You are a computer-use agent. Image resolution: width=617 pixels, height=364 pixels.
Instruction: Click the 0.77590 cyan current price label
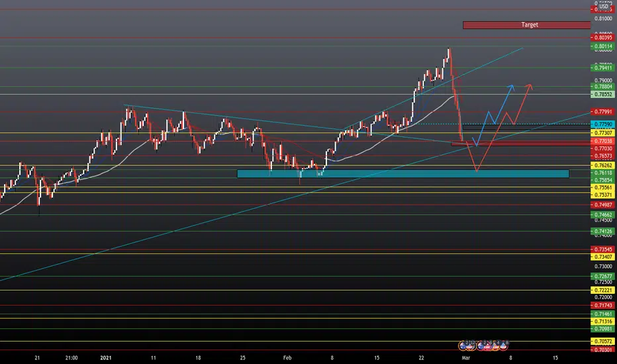603,124
